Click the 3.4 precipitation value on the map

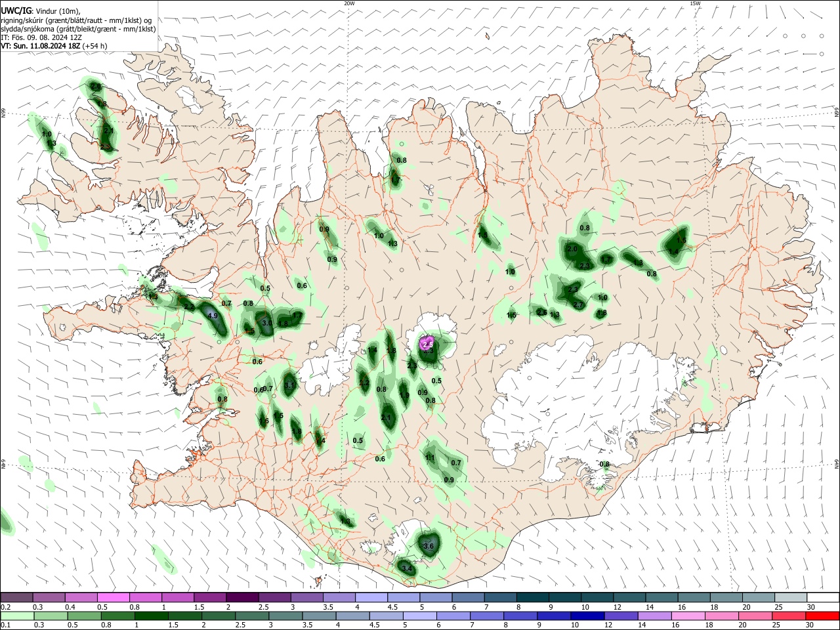point(407,569)
